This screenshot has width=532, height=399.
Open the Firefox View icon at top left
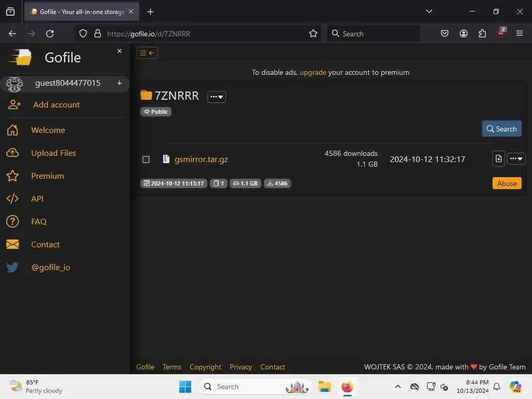[x=10, y=11]
